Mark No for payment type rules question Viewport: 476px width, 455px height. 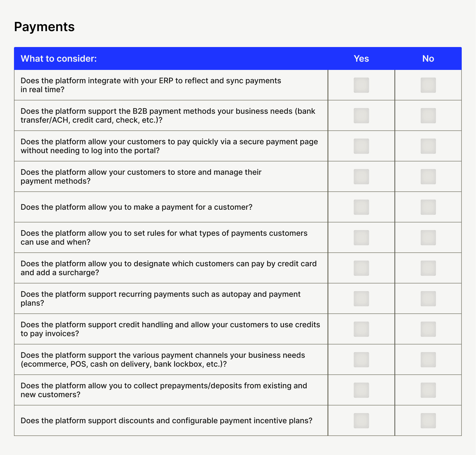[428, 238]
